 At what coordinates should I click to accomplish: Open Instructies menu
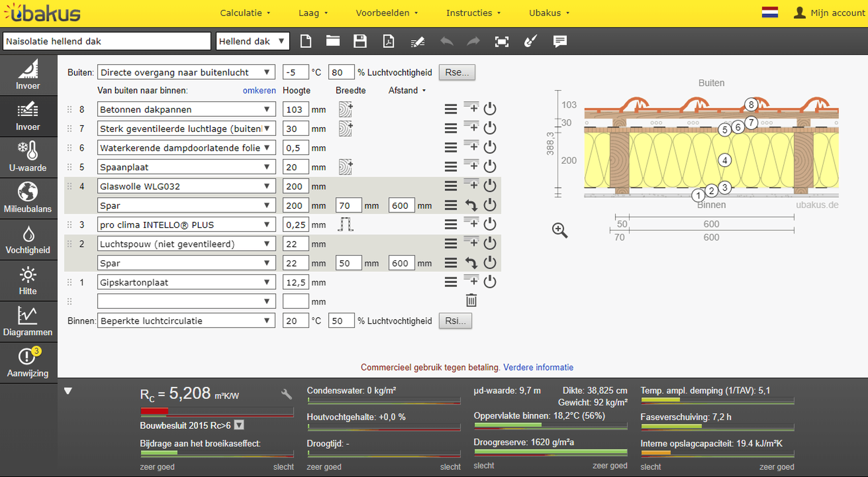(x=473, y=13)
